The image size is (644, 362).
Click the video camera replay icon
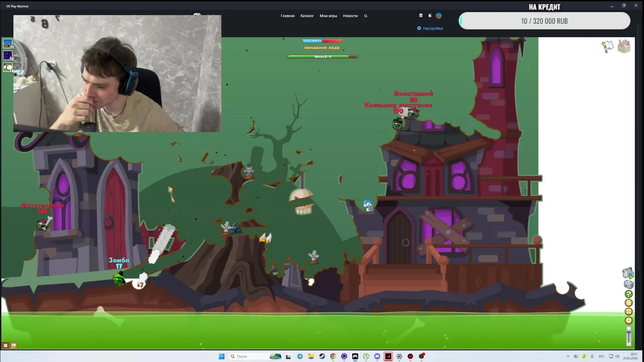(628, 273)
